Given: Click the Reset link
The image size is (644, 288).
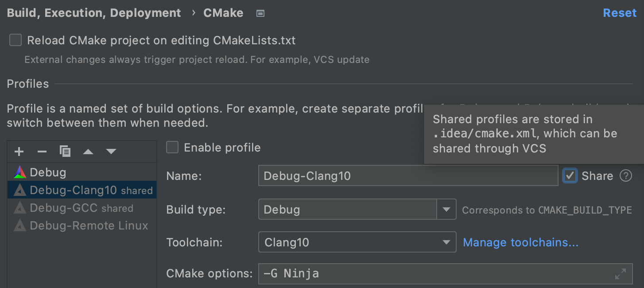Looking at the screenshot, I should point(619,13).
